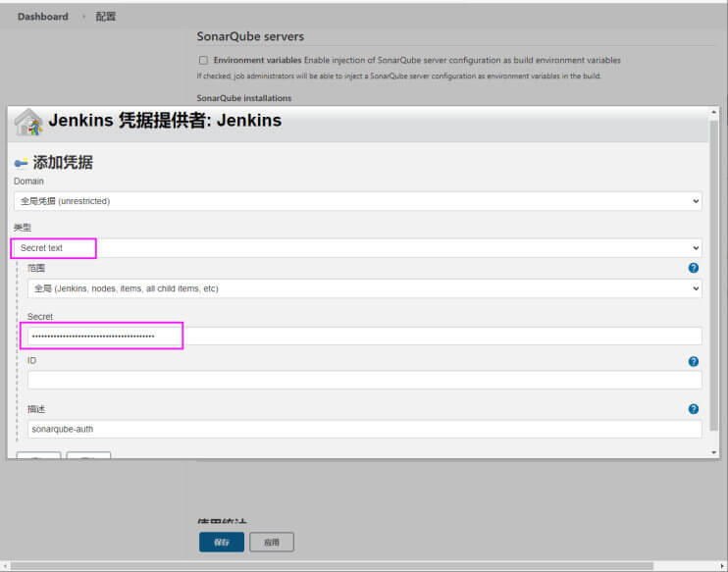Open the 范围 dropdown showing 全局 (Jenkins, nodes...)
The width and height of the screenshot is (728, 572).
[364, 288]
